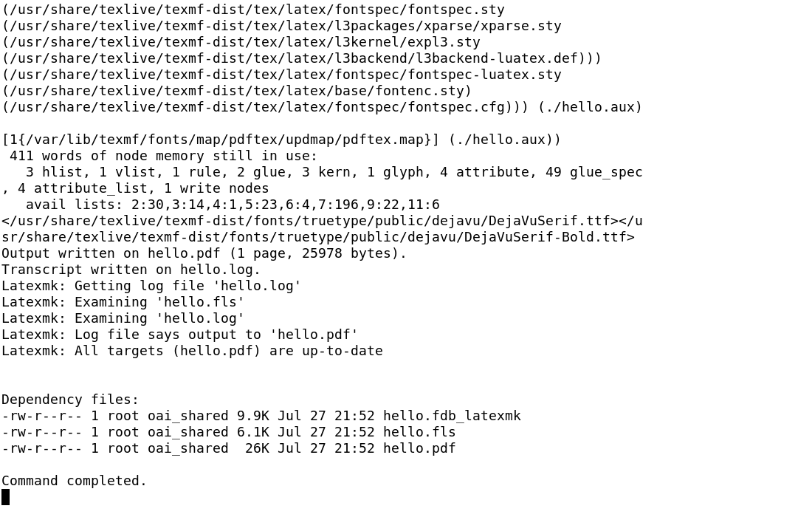This screenshot has width=812, height=517.
Task: Click the hello.fls filename in file listing
Action: click(x=419, y=432)
